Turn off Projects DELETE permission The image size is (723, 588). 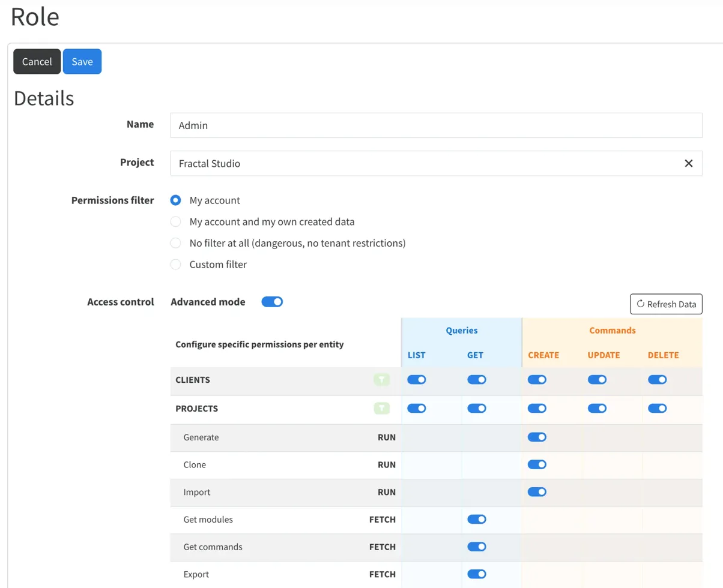658,409
